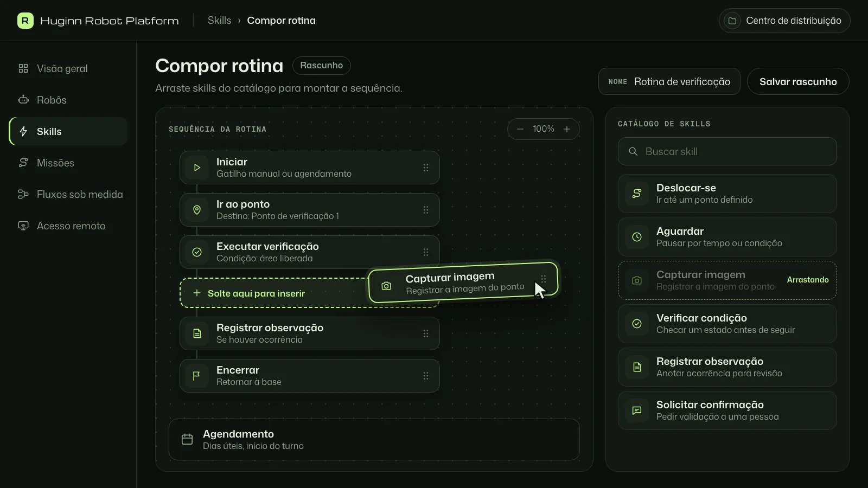The image size is (868, 488).
Task: Open the Agendamento schedule card
Action: tap(374, 439)
